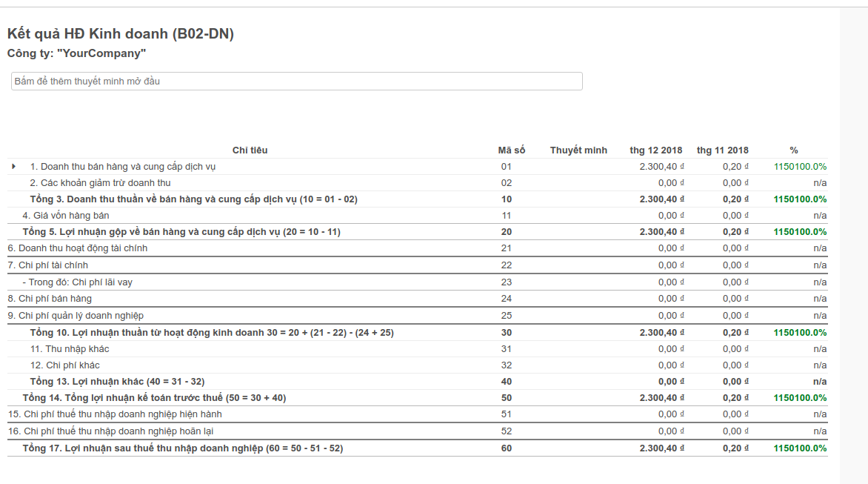Screen dimensions: 868x484
Task: Click the '%' column header
Action: [x=794, y=150]
